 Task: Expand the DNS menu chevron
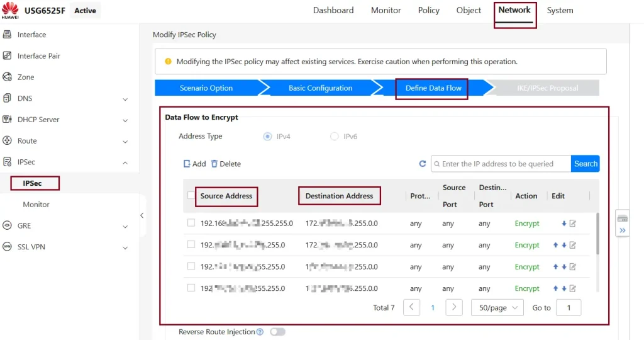click(125, 99)
